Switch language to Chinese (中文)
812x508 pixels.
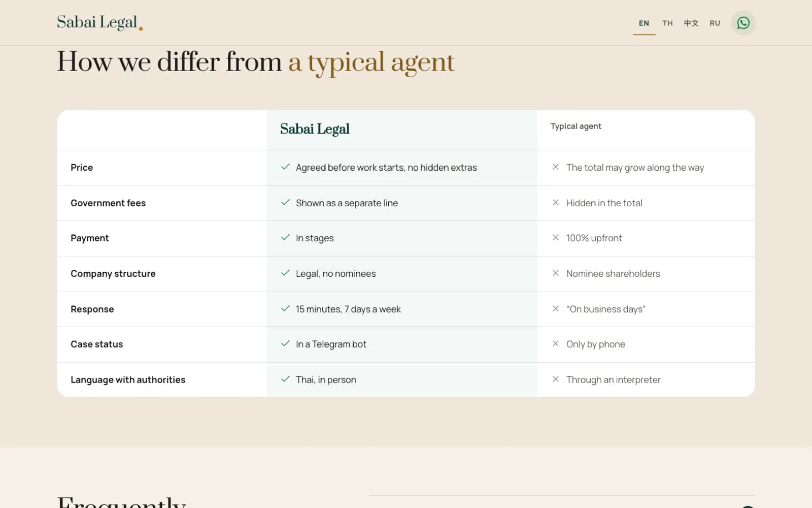point(691,23)
